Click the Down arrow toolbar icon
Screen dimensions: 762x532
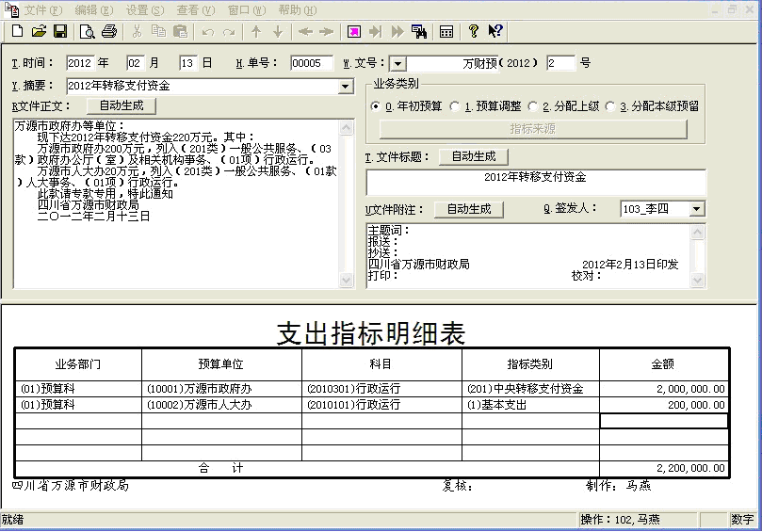[278, 32]
